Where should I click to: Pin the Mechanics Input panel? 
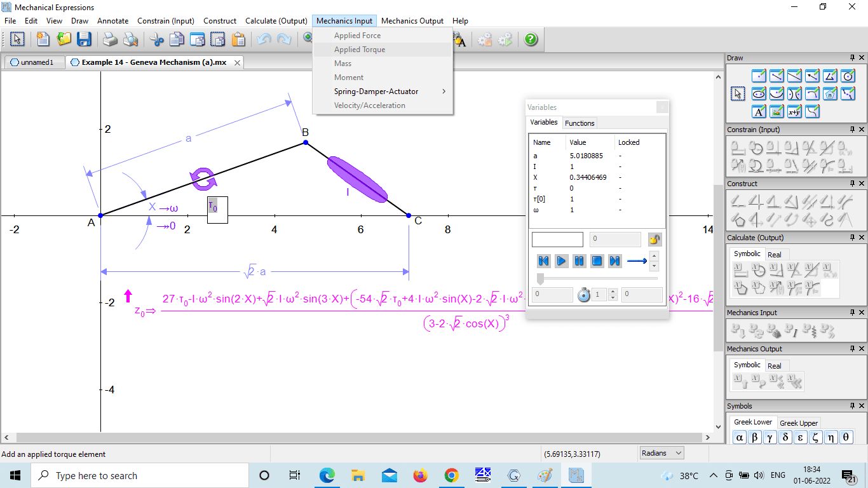click(852, 313)
